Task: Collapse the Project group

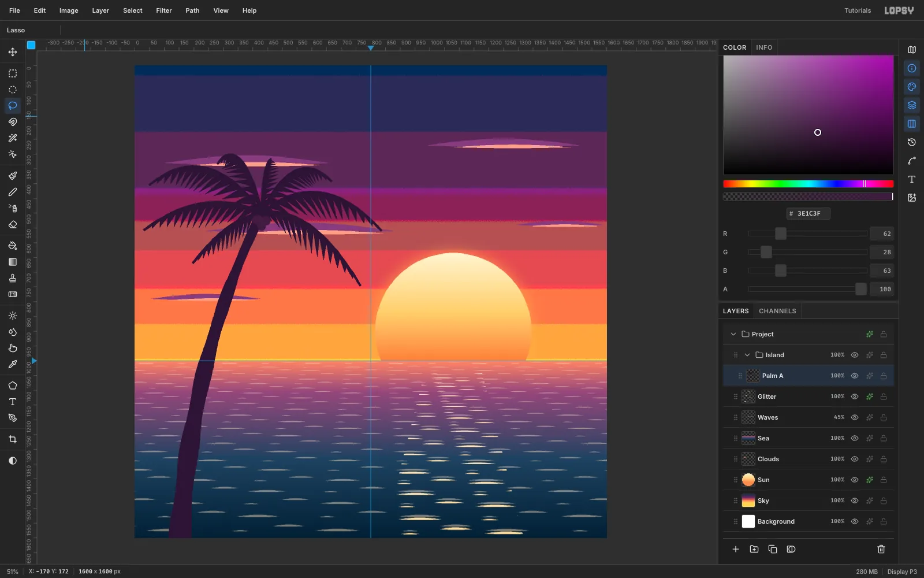Action: [x=733, y=334]
